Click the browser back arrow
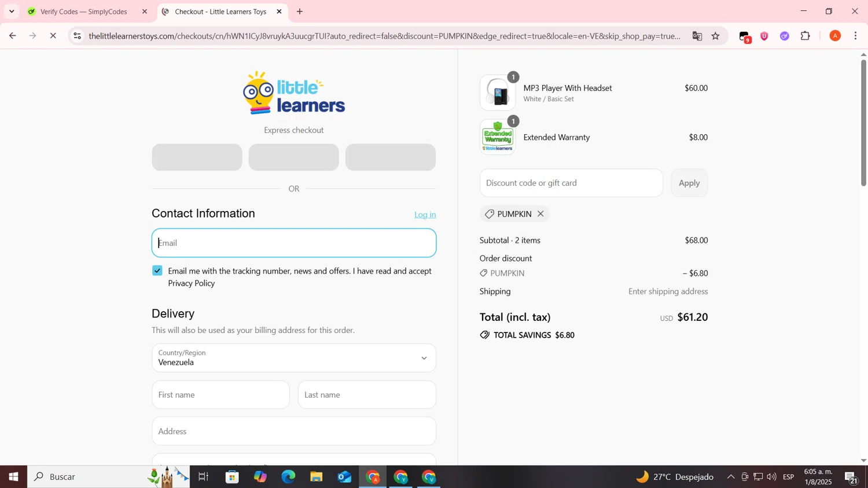This screenshot has width=868, height=488. pyautogui.click(x=12, y=36)
